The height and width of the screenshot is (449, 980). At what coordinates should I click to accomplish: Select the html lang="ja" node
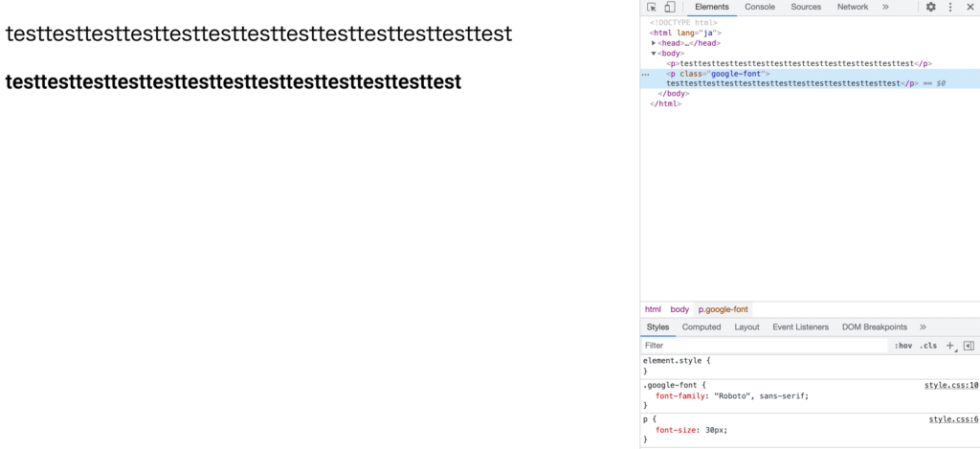(x=685, y=33)
